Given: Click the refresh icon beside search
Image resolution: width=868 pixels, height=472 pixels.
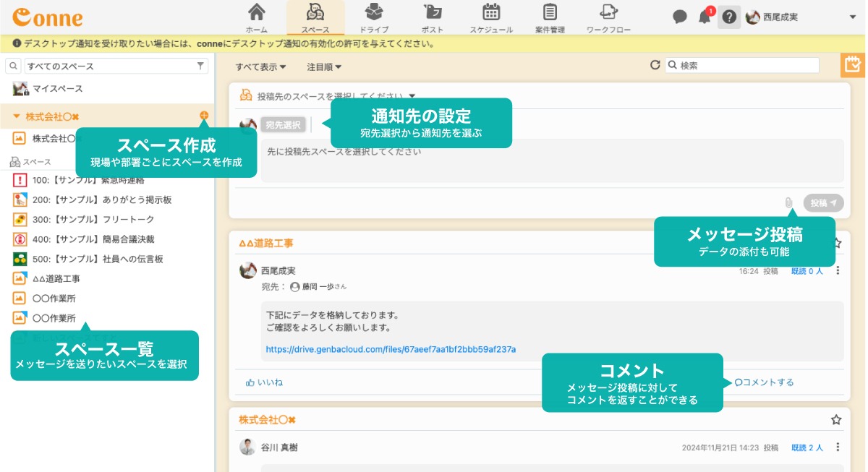Looking at the screenshot, I should click(x=655, y=65).
